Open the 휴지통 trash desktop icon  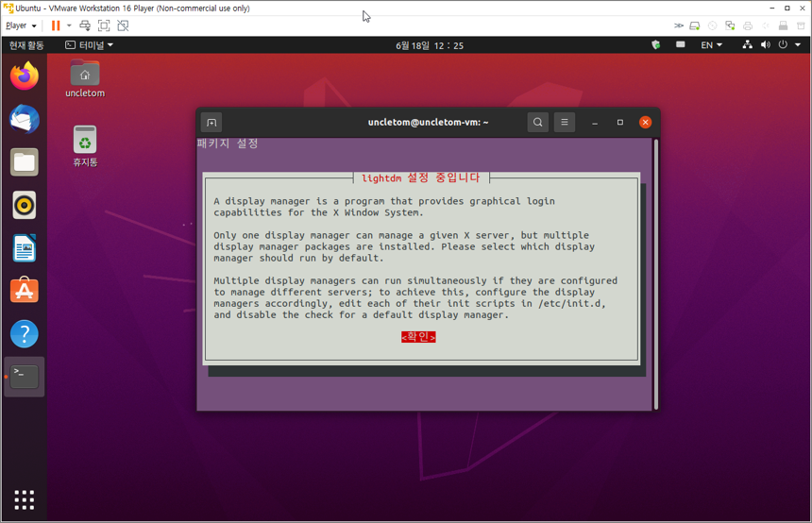point(85,146)
